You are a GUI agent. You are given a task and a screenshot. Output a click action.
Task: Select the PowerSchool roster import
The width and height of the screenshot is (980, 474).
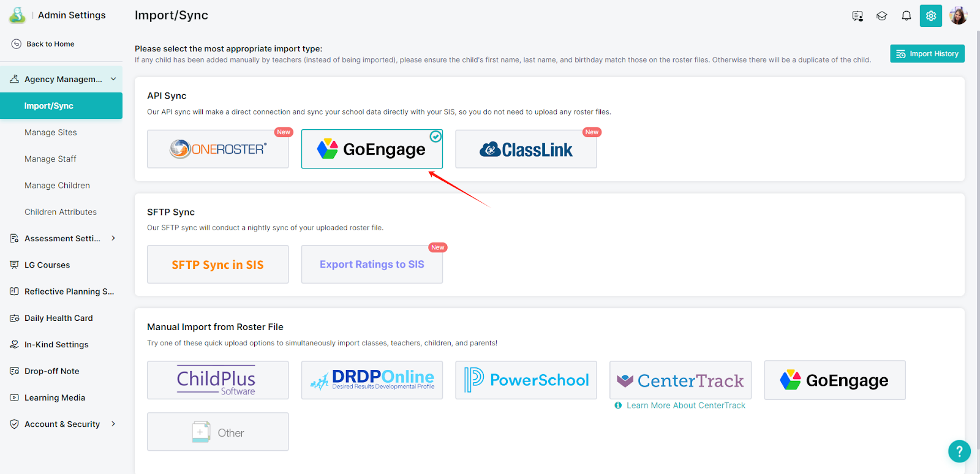pyautogui.click(x=526, y=380)
